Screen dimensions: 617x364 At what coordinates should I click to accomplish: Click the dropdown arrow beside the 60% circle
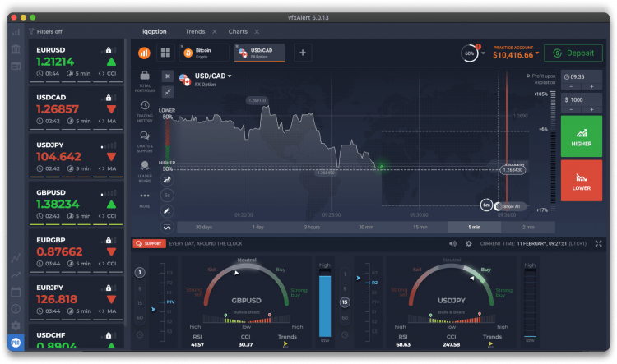click(x=483, y=53)
